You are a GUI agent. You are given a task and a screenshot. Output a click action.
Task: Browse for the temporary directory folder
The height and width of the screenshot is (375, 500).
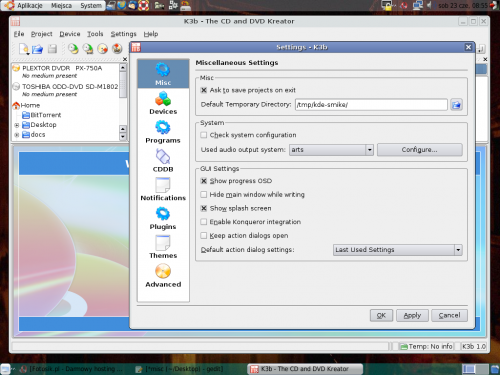[456, 105]
